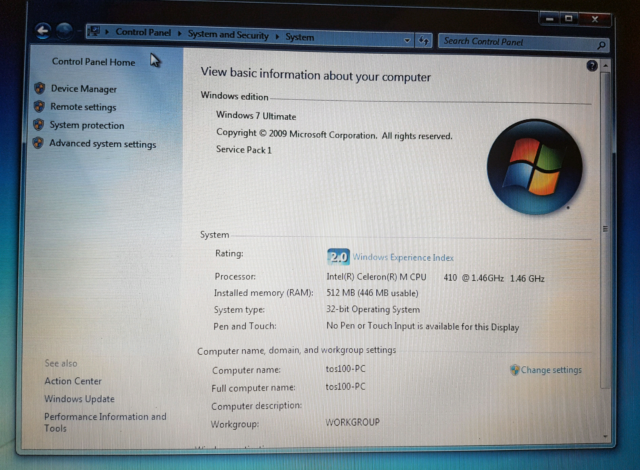Select System in the breadcrumb path
The width and height of the screenshot is (640, 470).
[x=300, y=37]
